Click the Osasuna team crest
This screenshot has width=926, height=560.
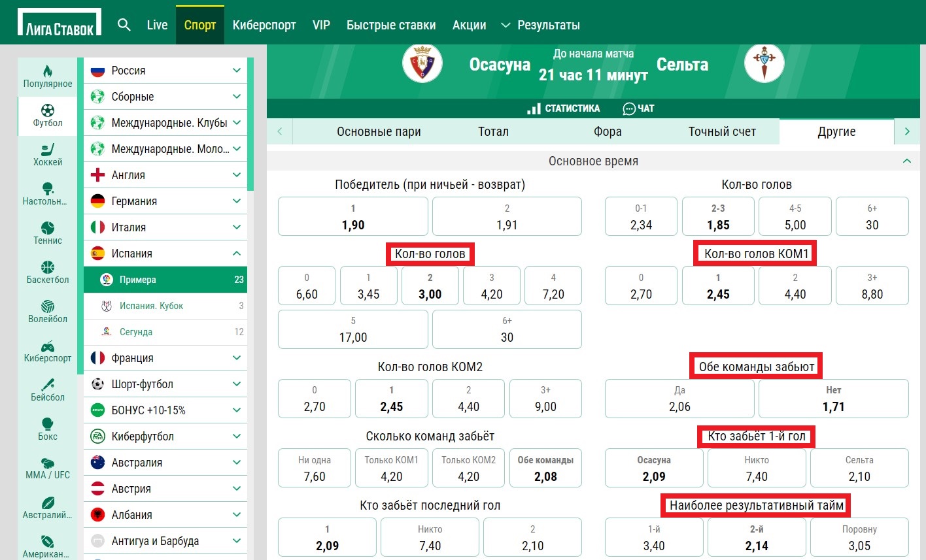pos(422,63)
